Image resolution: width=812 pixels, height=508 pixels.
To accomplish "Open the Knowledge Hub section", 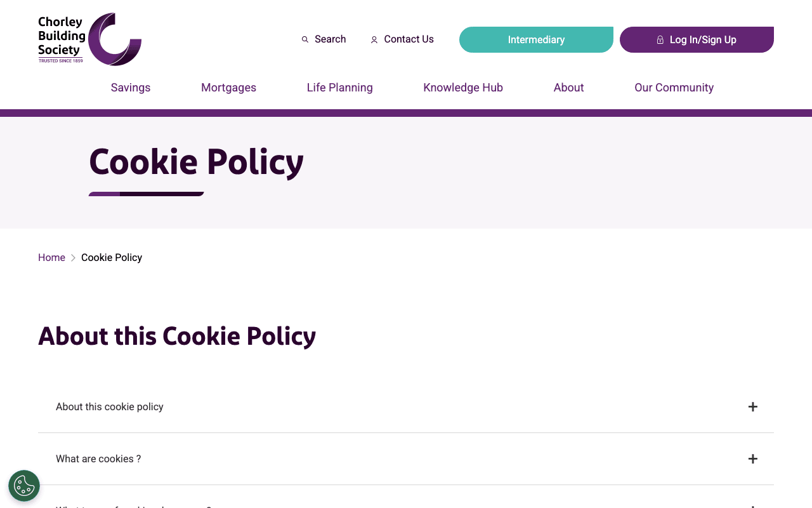I will [463, 88].
